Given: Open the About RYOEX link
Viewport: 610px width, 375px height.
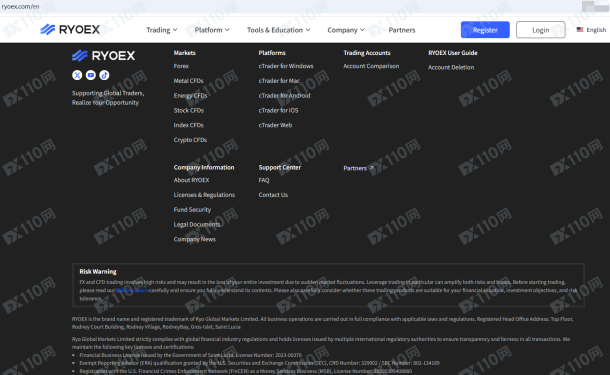Looking at the screenshot, I should pos(191,180).
